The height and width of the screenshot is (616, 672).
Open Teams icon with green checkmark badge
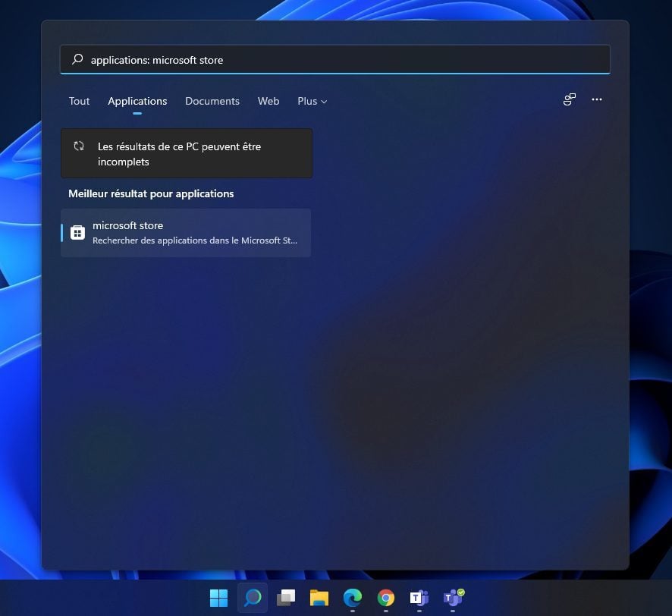[x=454, y=597]
